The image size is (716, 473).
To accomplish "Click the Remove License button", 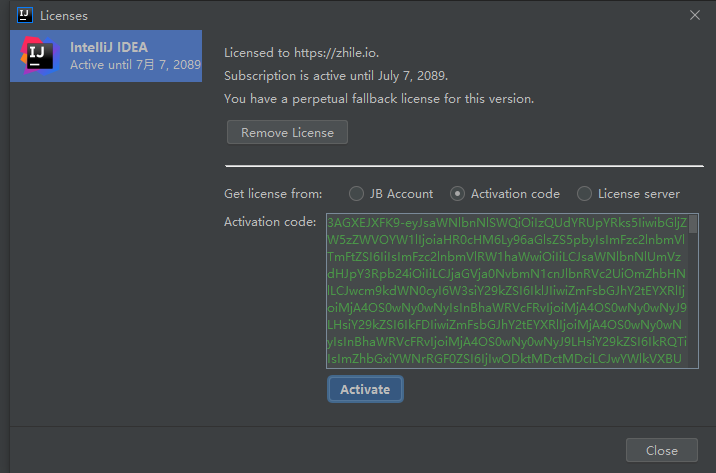I will pos(287,132).
